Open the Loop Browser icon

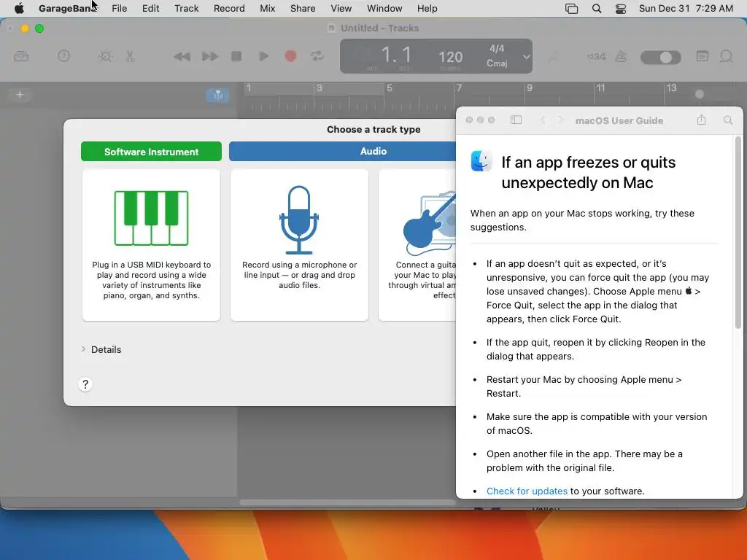click(726, 56)
